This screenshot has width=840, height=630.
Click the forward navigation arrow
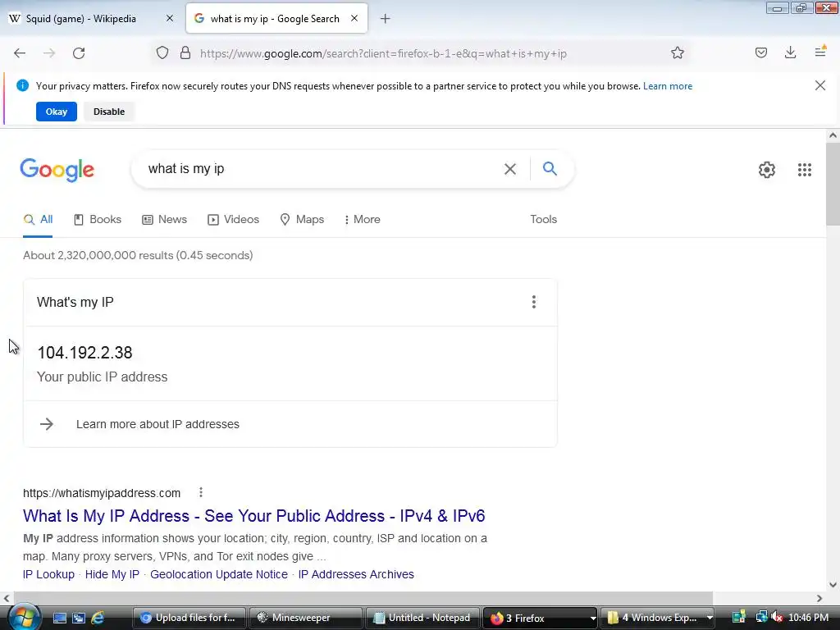(x=49, y=53)
